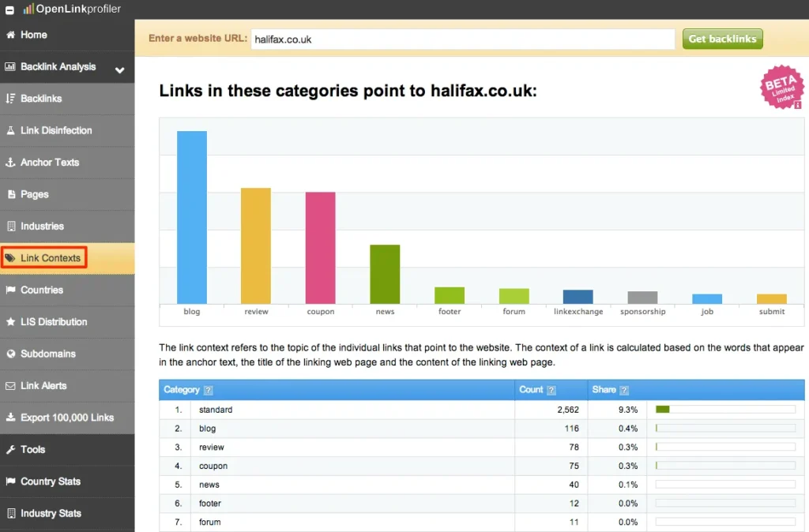Click the Get backlinks button
Viewport: 809px width, 532px height.
coord(722,39)
